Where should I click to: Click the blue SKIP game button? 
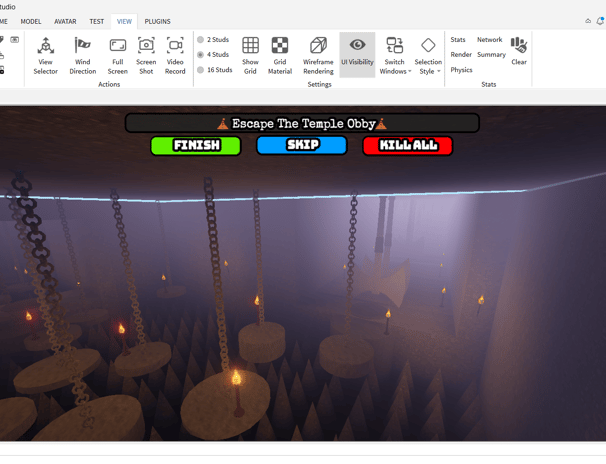(302, 146)
